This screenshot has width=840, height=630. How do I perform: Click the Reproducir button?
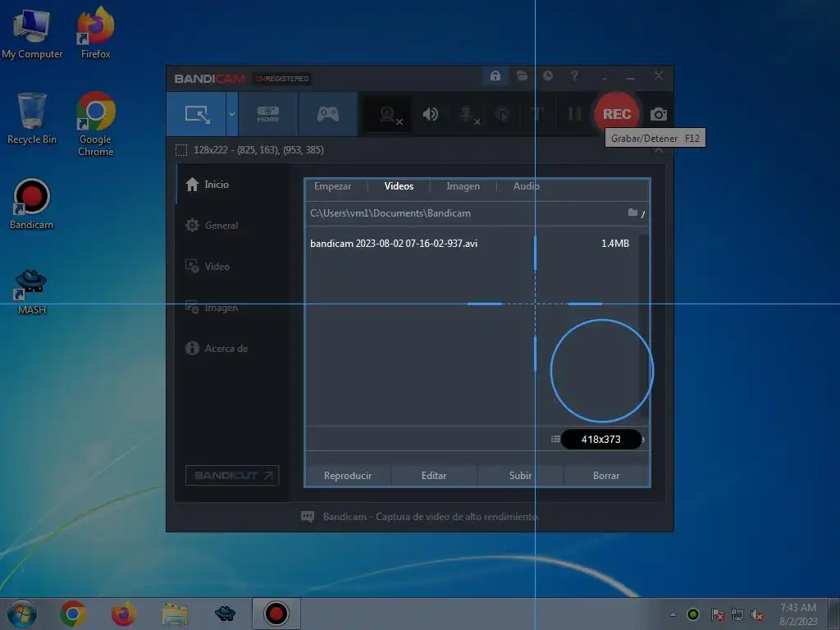click(348, 476)
